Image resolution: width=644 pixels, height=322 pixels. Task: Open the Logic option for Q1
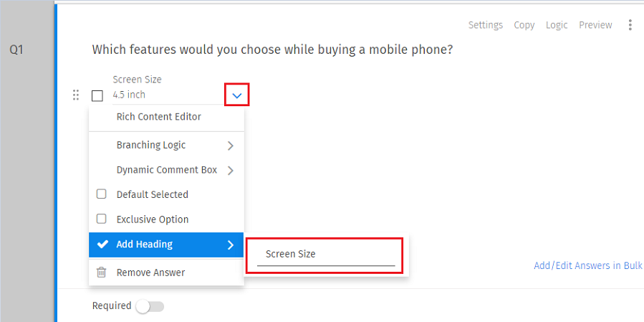pyautogui.click(x=557, y=25)
